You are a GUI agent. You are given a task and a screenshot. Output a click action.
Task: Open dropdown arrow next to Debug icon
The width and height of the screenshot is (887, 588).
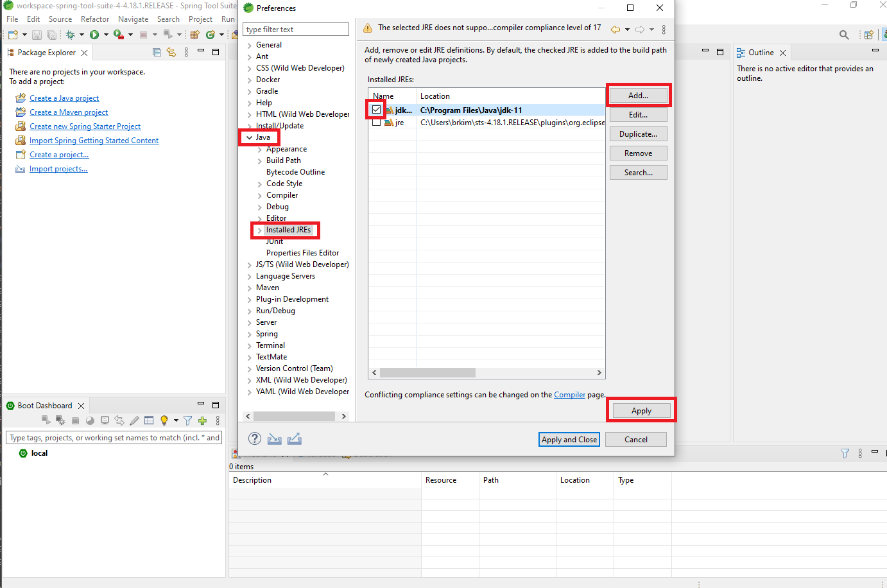pyautogui.click(x=82, y=35)
